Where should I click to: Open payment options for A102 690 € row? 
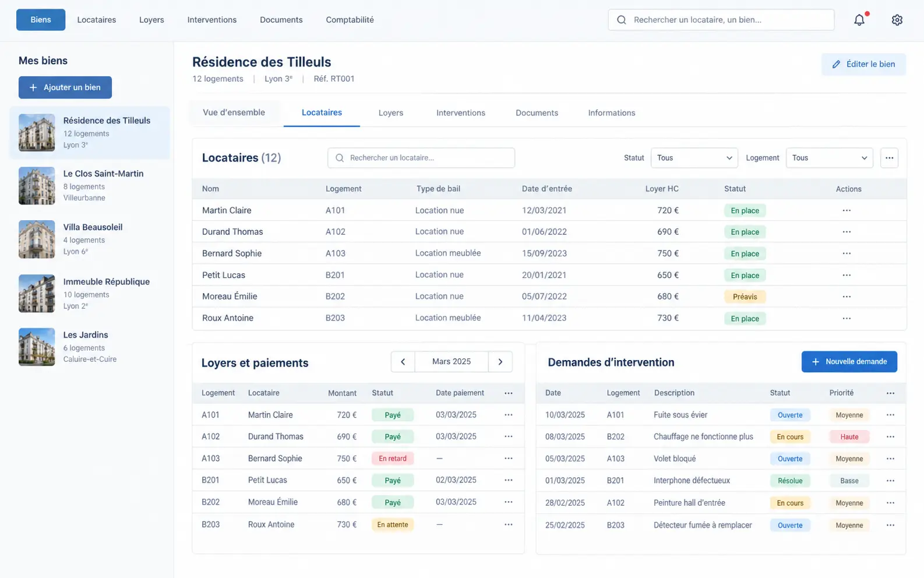tap(509, 436)
